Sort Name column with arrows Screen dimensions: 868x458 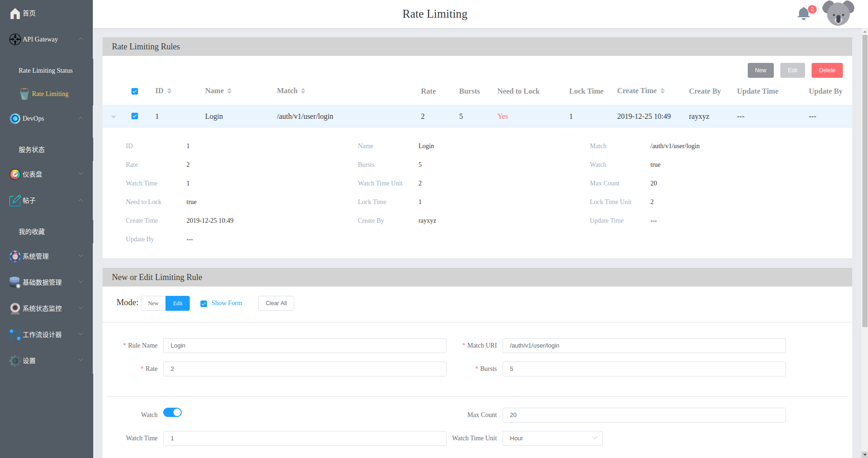[229, 91]
